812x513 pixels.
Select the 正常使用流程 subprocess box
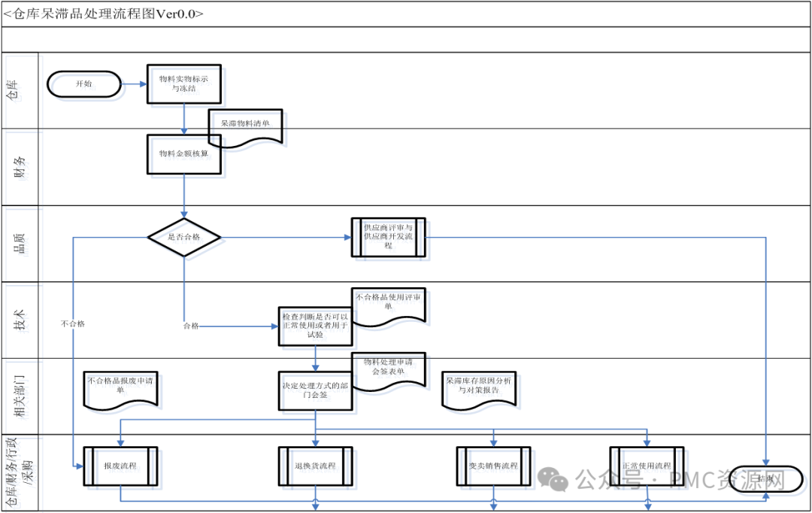coord(646,466)
